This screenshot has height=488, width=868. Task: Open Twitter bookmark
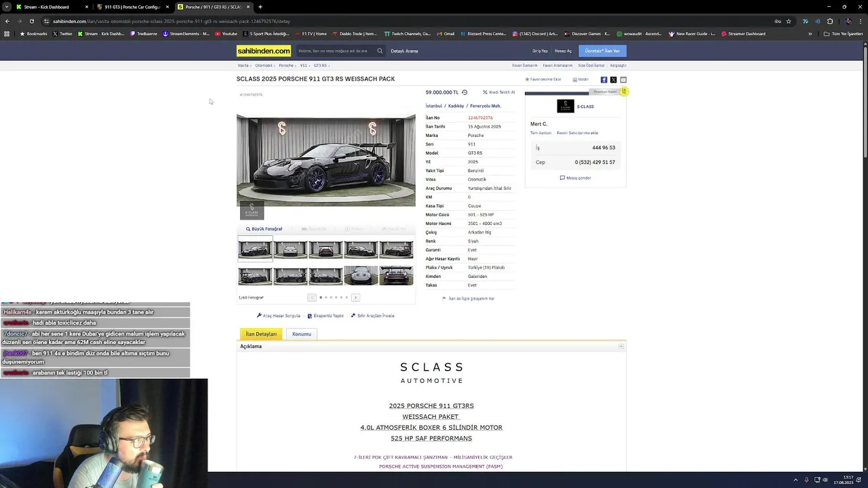pyautogui.click(x=62, y=34)
